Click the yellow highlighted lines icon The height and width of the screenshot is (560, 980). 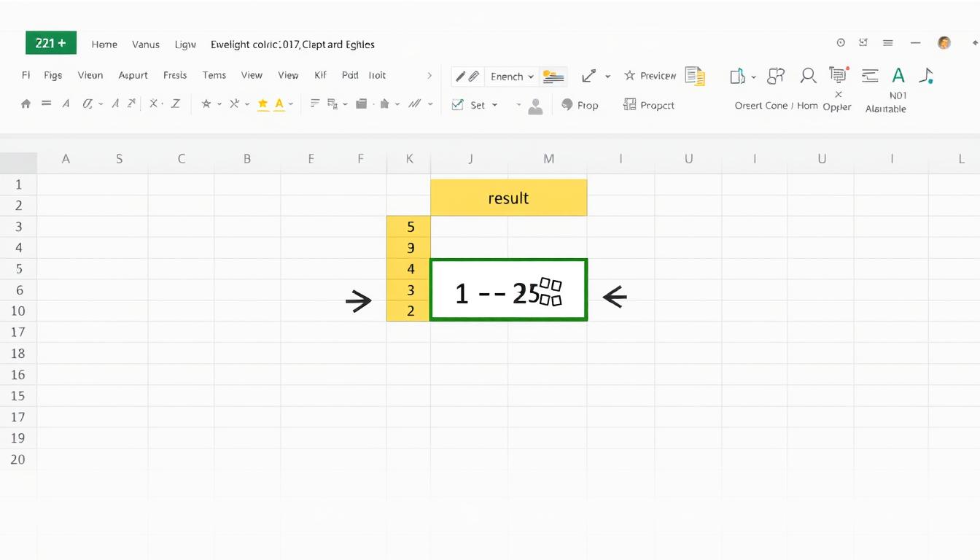point(554,76)
